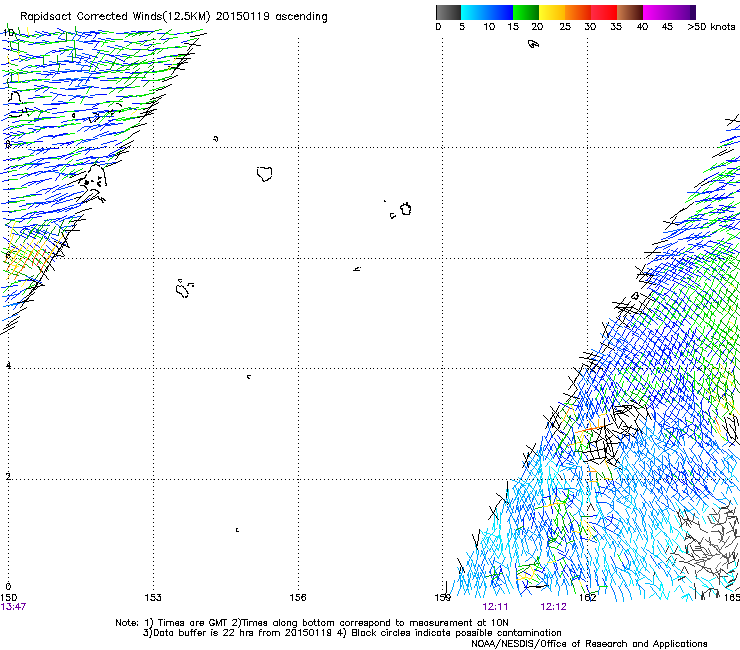The width and height of the screenshot is (740, 650).
Task: Click the 4 latitude axis label
Action: pos(8,365)
